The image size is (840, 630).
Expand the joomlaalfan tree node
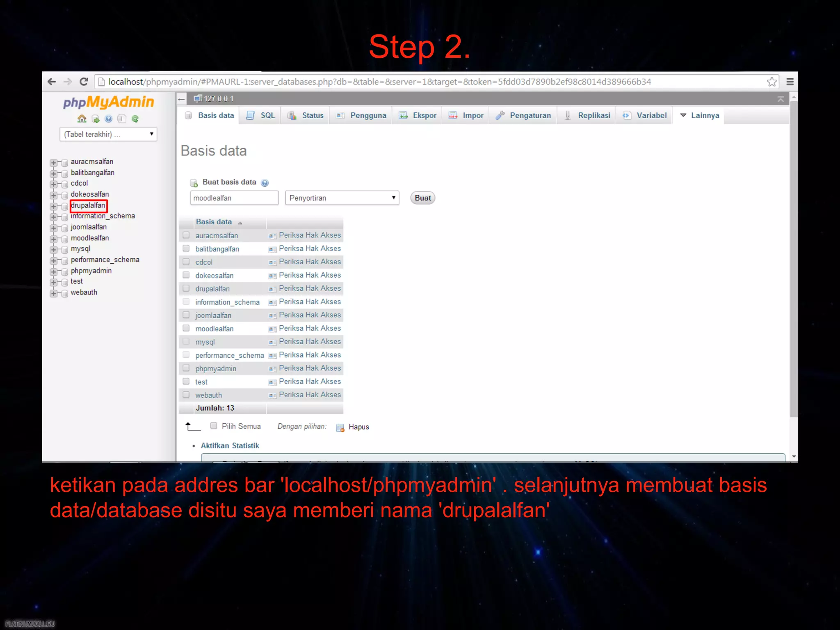[x=53, y=228]
